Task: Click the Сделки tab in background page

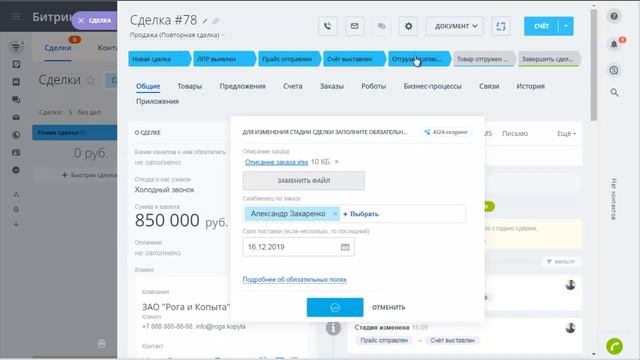Action: 58,48
